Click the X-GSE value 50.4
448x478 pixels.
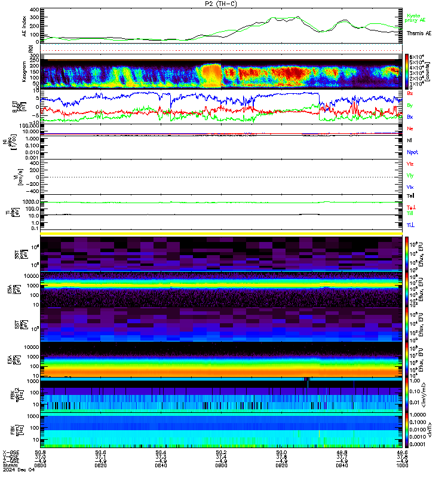point(161,453)
